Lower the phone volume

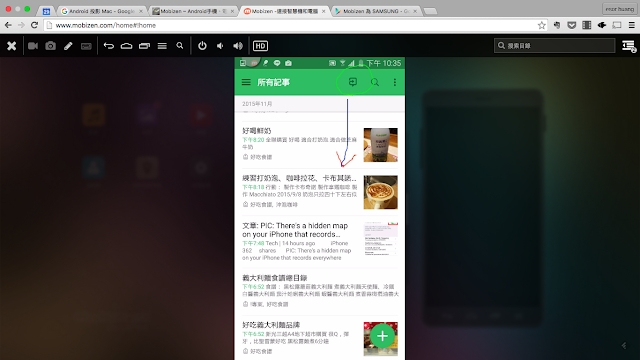tap(220, 46)
